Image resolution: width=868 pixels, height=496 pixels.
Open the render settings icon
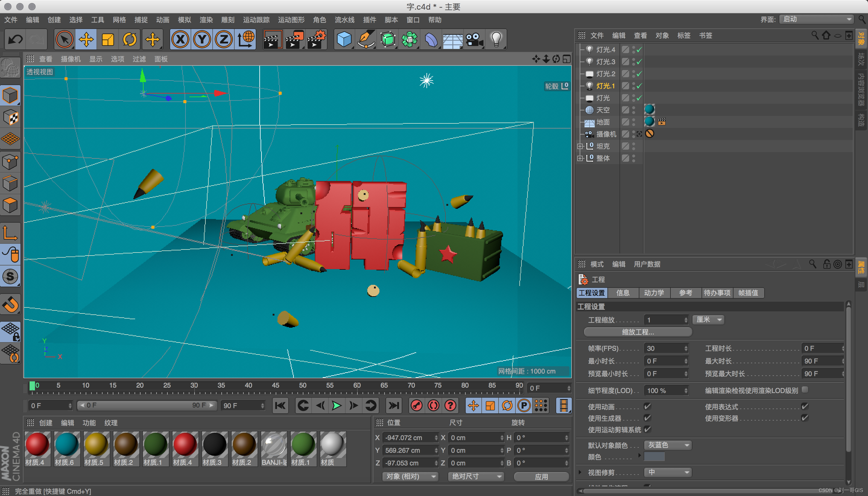pos(316,40)
